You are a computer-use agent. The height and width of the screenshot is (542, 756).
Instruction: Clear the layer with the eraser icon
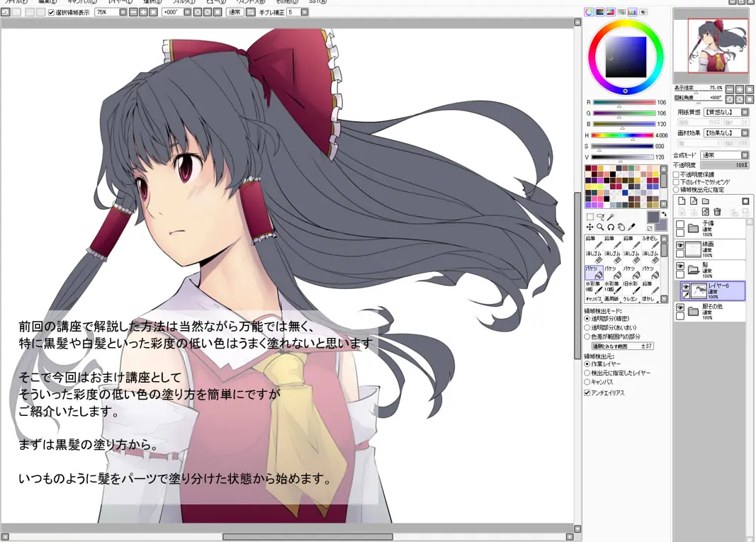pos(706,212)
